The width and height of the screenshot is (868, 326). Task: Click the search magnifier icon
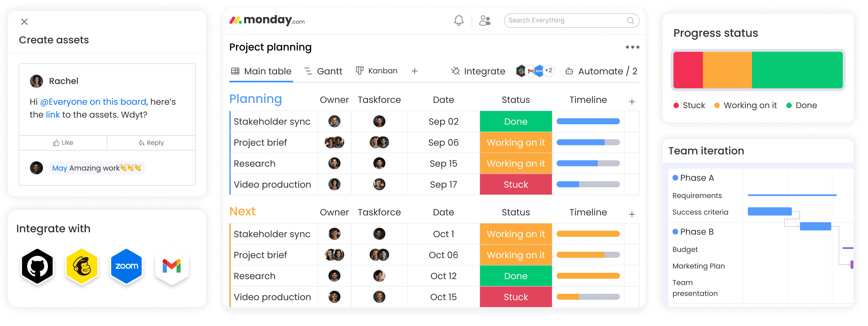pos(631,21)
